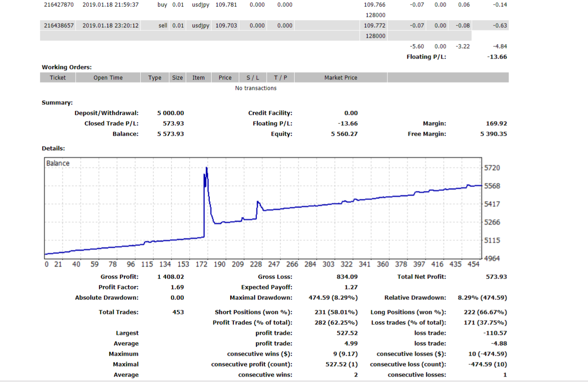Viewport: 588px width, 382px height.
Task: Click the x-axis label 454
Action: 473,264
